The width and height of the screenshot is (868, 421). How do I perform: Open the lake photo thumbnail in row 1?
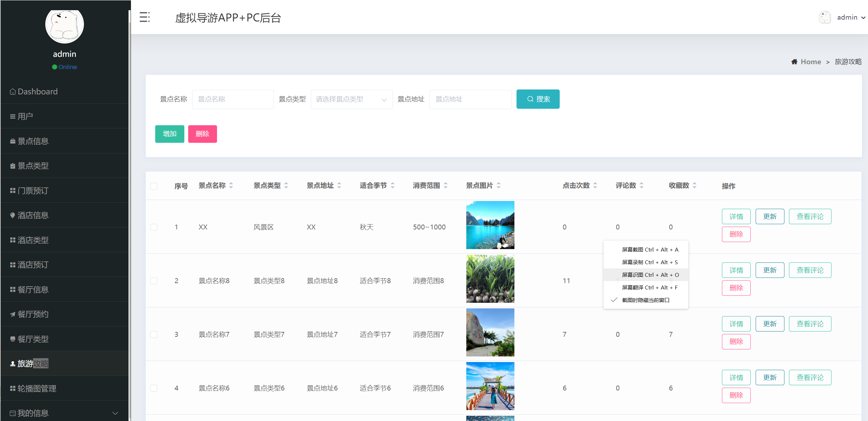[x=490, y=225]
